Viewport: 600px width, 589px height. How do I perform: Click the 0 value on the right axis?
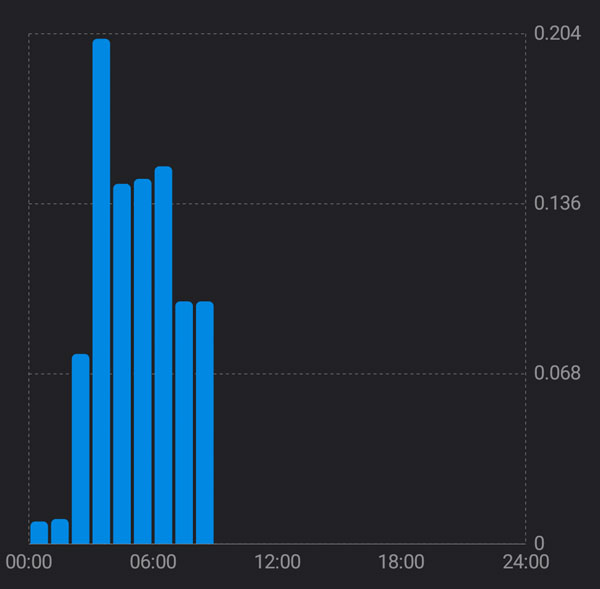click(x=540, y=543)
